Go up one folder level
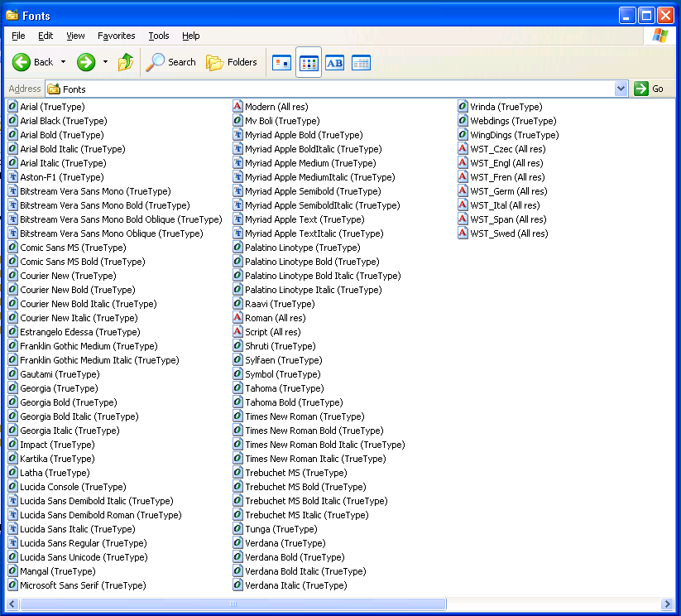This screenshot has height=616, width=681. coord(126,62)
